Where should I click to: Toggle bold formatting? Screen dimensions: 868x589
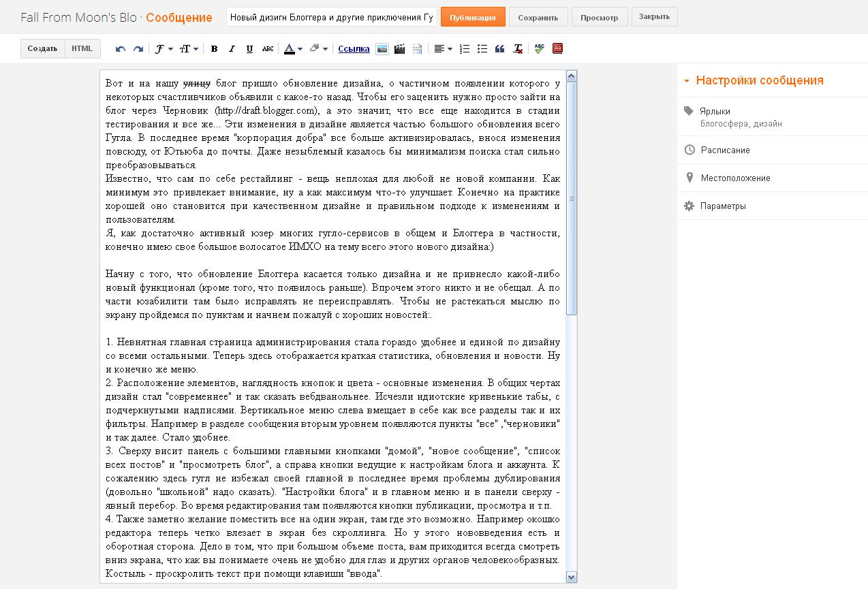[214, 49]
